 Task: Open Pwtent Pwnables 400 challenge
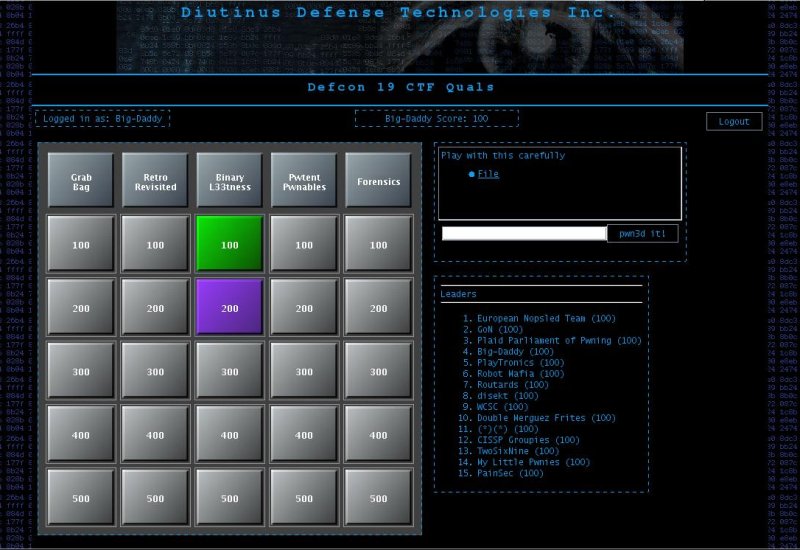[304, 434]
